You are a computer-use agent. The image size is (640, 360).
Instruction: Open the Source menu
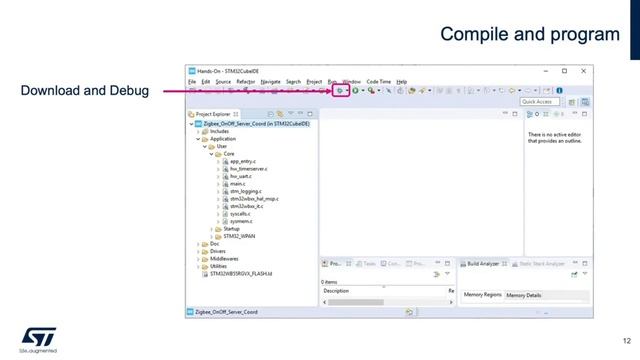click(223, 82)
